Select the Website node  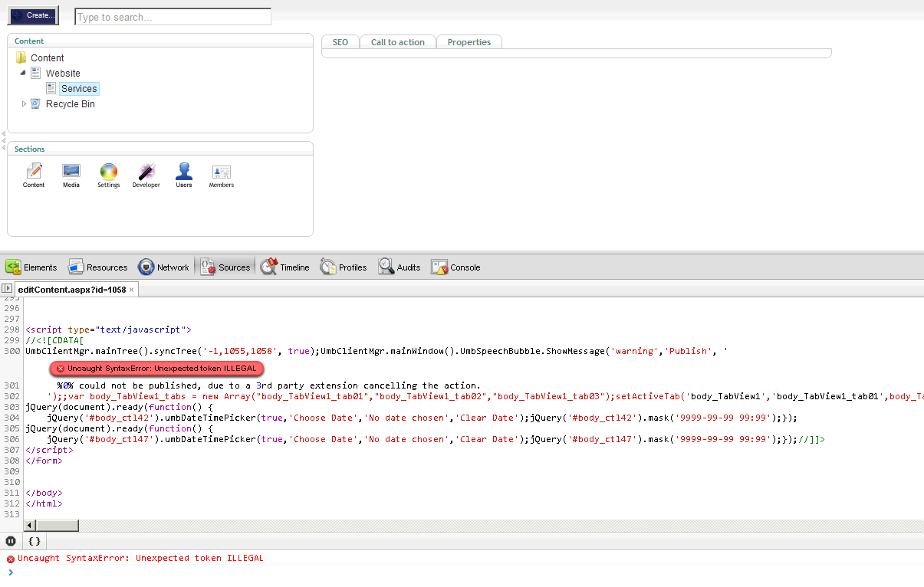click(63, 74)
